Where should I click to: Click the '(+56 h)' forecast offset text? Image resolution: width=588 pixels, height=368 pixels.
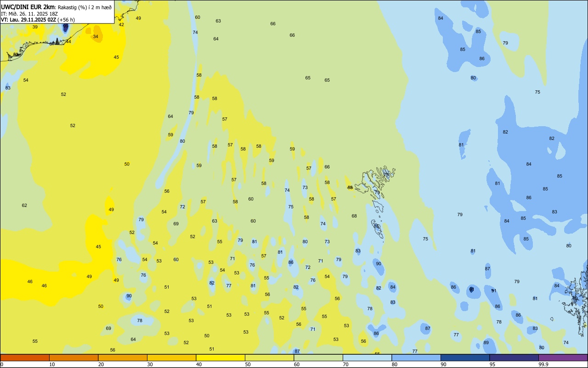[x=66, y=20]
